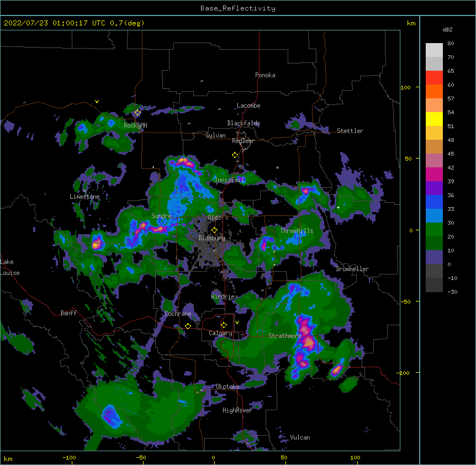Select the purple 36-39 dBZ legend swatch
Screen dimensions: 476x465
pos(434,188)
